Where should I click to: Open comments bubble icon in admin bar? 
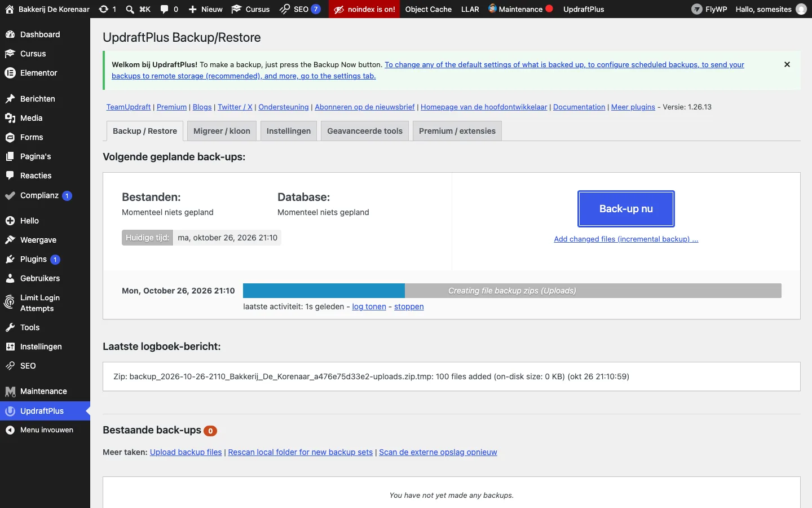click(x=164, y=9)
